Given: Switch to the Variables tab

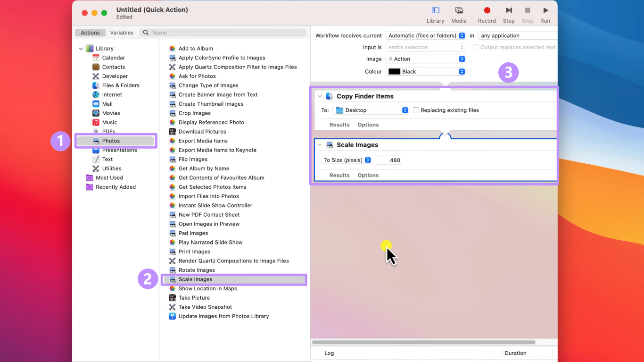Looking at the screenshot, I should click(122, 33).
